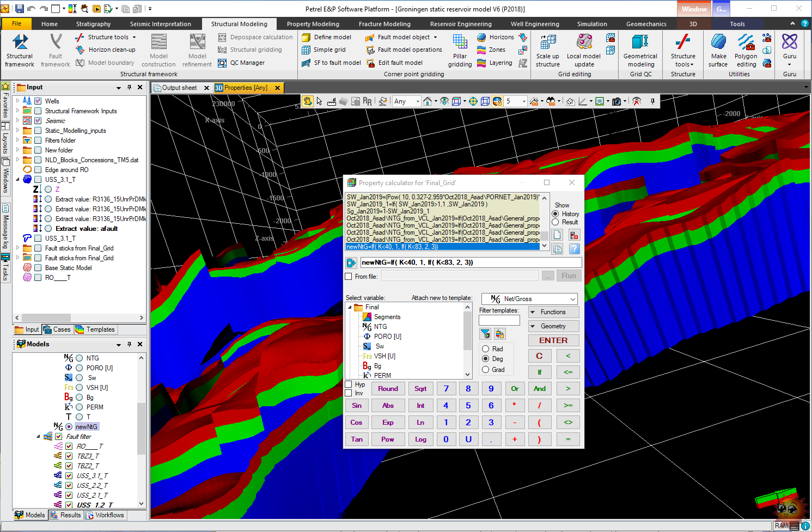Screen dimensions: 812x532
Task: Select the Grad angle unit
Action: coord(485,370)
